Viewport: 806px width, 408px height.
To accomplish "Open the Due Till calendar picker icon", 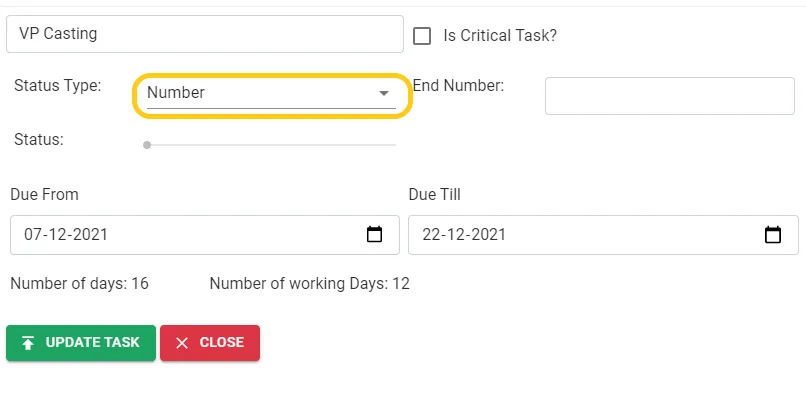I will [x=773, y=235].
